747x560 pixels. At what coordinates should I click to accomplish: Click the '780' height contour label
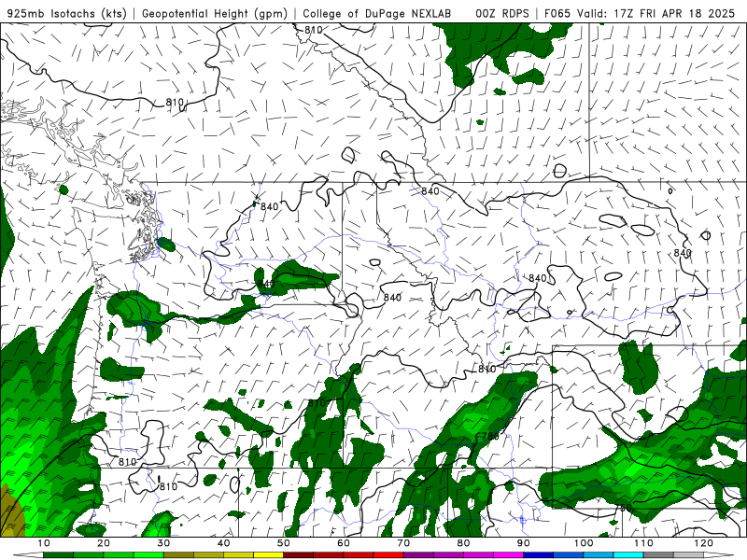point(490,436)
